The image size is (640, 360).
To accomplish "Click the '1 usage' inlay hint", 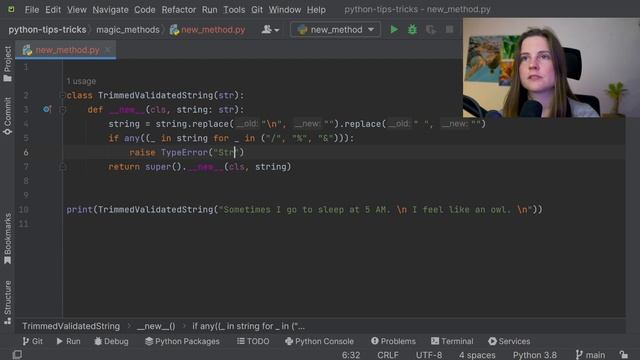I will [x=81, y=81].
